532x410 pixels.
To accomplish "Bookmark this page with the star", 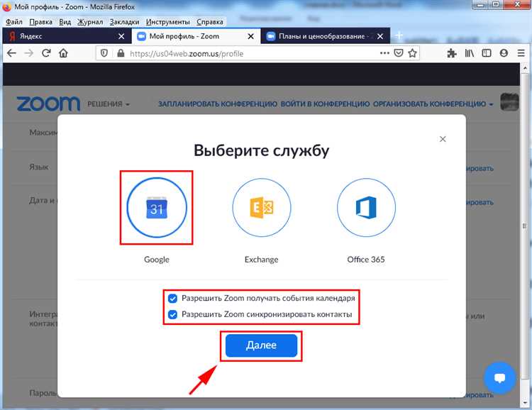I will [x=412, y=53].
